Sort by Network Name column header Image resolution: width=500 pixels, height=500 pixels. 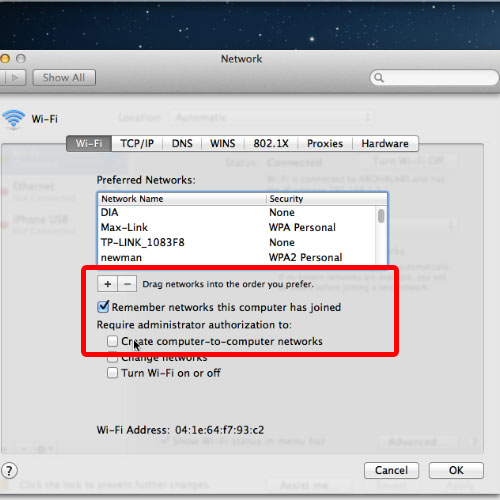click(x=182, y=199)
